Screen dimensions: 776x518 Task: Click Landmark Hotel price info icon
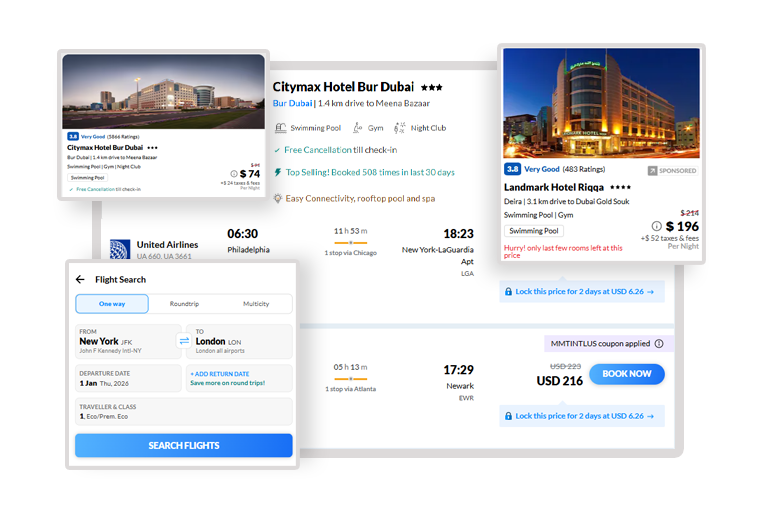[x=657, y=226]
